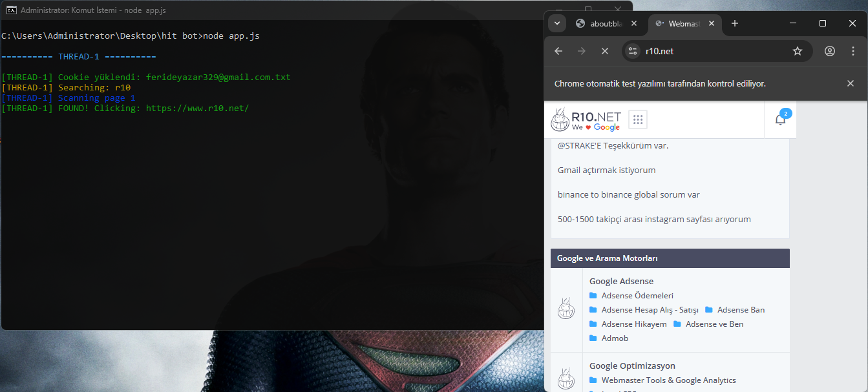The height and width of the screenshot is (392, 868).
Task: Click the Command Prompt title bar icon
Action: click(11, 10)
